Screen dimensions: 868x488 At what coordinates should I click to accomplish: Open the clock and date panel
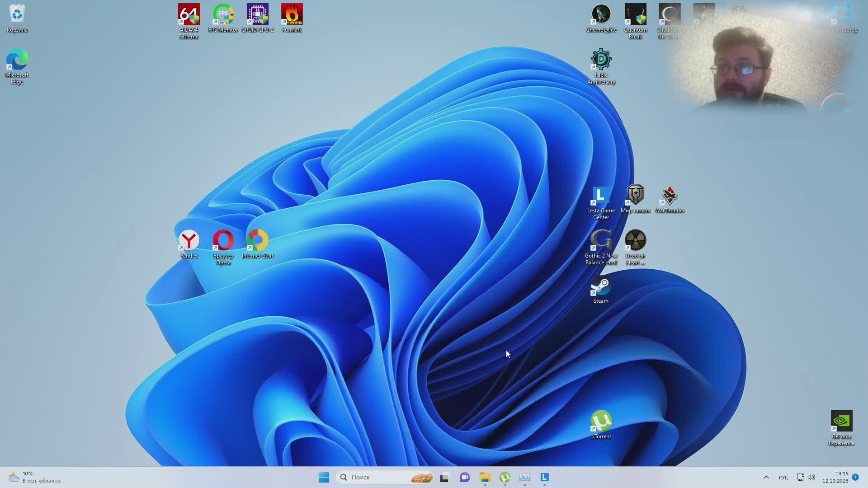tap(835, 477)
